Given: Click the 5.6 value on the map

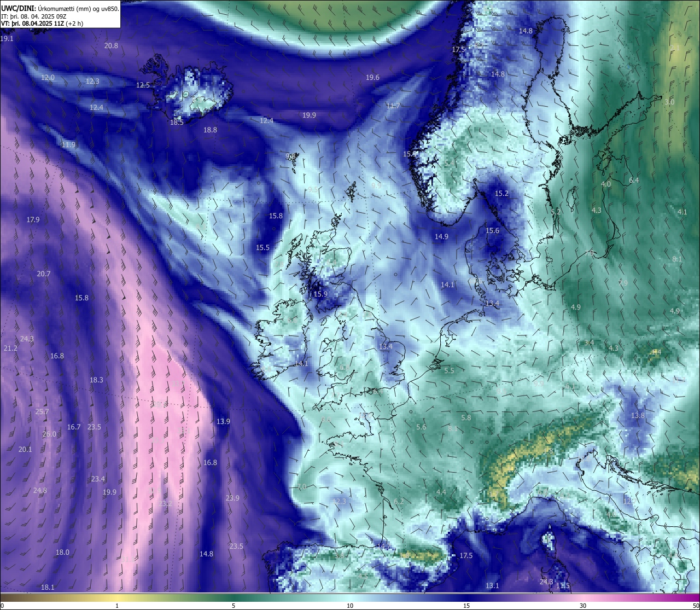Looking at the screenshot, I should pos(421,428).
